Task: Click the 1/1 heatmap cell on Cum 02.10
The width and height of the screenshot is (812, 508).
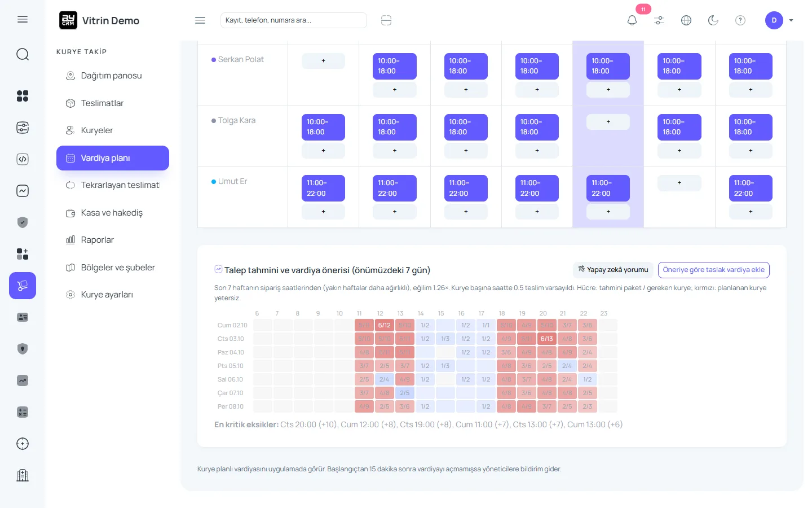Action: 486,325
